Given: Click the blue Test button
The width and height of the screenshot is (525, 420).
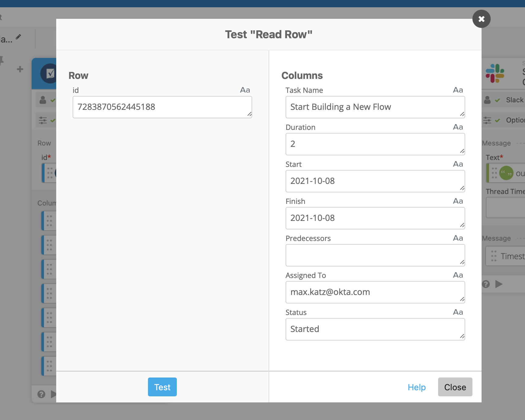Looking at the screenshot, I should click(162, 387).
